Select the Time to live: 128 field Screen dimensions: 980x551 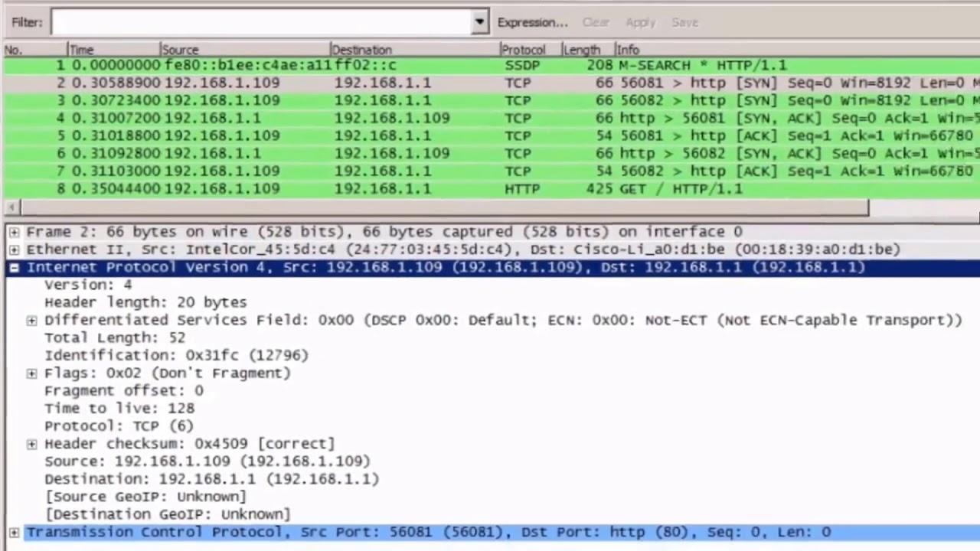point(119,408)
